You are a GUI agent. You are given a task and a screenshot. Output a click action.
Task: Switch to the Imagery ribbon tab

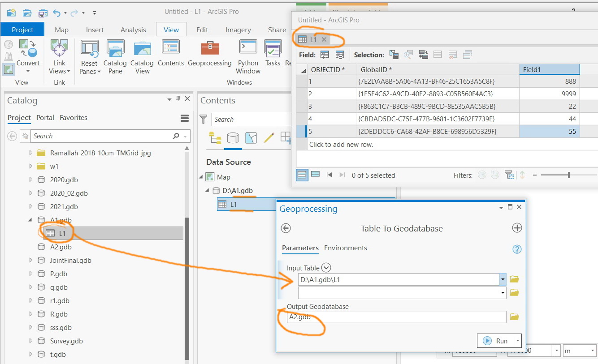238,30
